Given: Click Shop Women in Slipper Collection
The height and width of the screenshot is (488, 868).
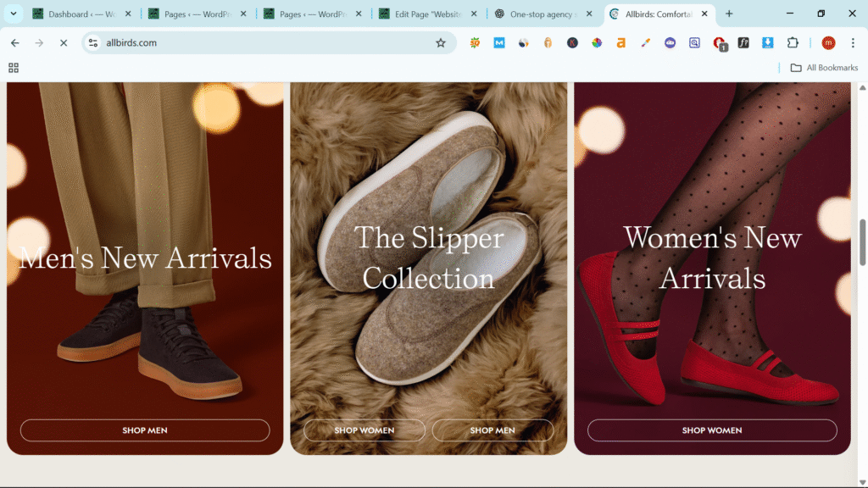Looking at the screenshot, I should (x=364, y=430).
